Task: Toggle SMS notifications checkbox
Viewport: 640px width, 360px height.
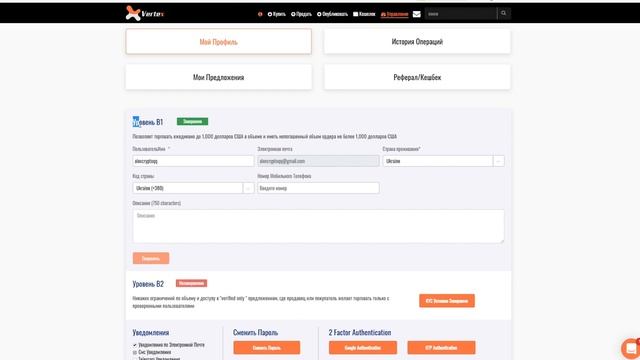Action: click(135, 352)
